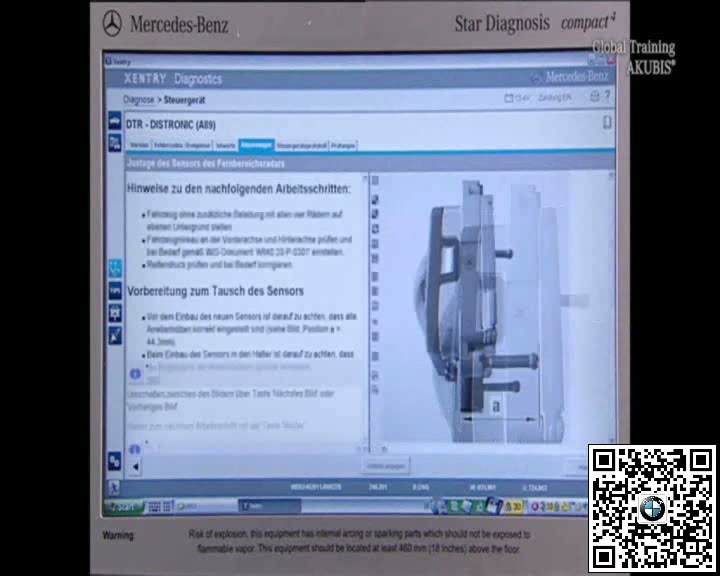
Task: Click the back arrow button at bottom left
Action: click(135, 467)
